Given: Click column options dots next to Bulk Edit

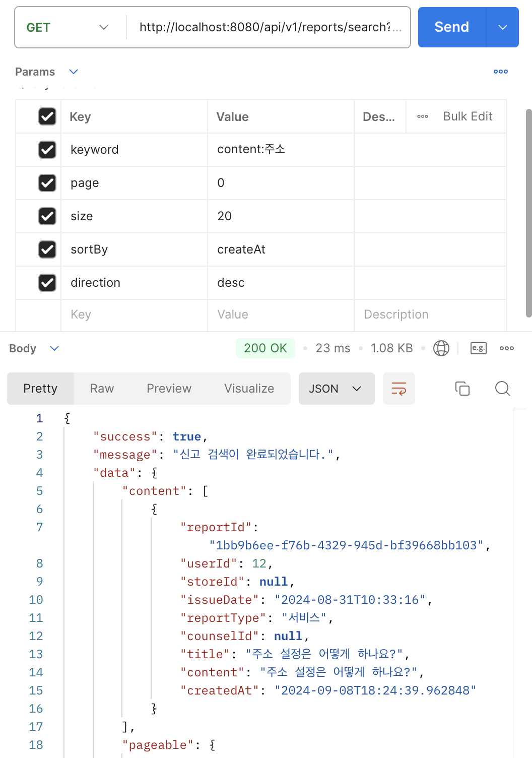Looking at the screenshot, I should pyautogui.click(x=423, y=116).
